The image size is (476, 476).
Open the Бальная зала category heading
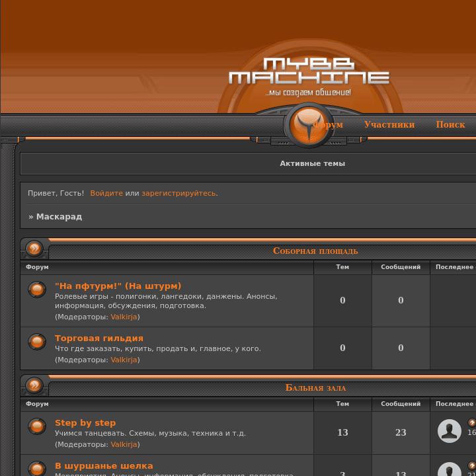pyautogui.click(x=315, y=387)
